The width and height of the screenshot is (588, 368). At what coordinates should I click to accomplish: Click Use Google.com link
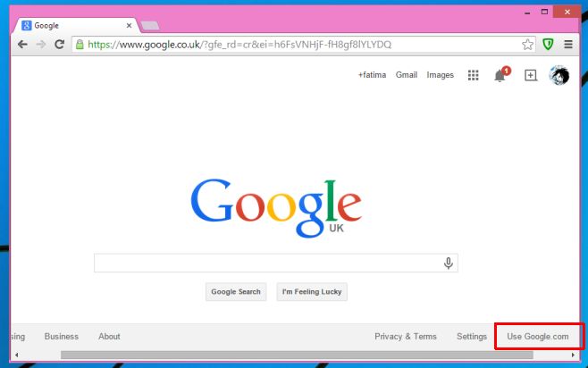point(538,337)
